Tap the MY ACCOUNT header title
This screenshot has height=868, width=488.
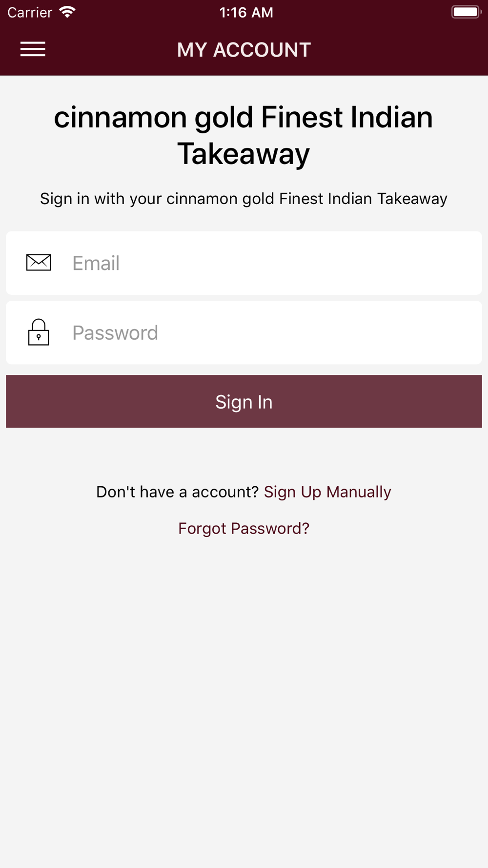pos(244,50)
